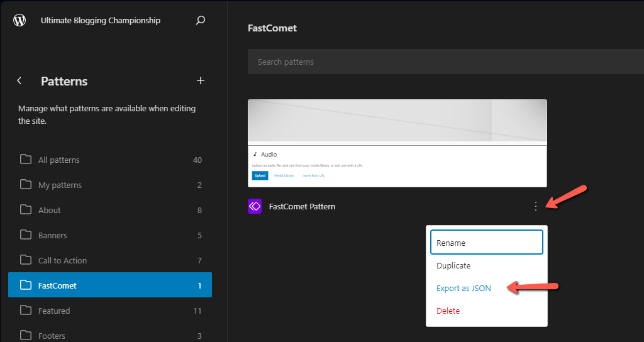Image resolution: width=644 pixels, height=342 pixels.
Task: Click the FastComet Pattern title link
Action: tap(302, 206)
